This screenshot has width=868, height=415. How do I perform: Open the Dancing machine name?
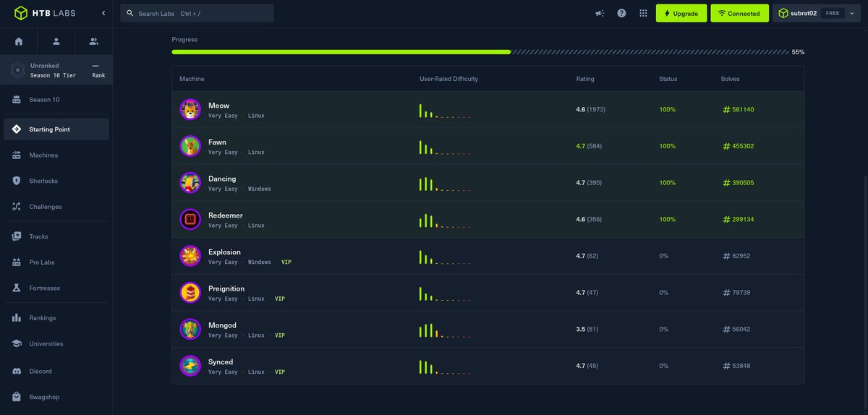click(222, 179)
